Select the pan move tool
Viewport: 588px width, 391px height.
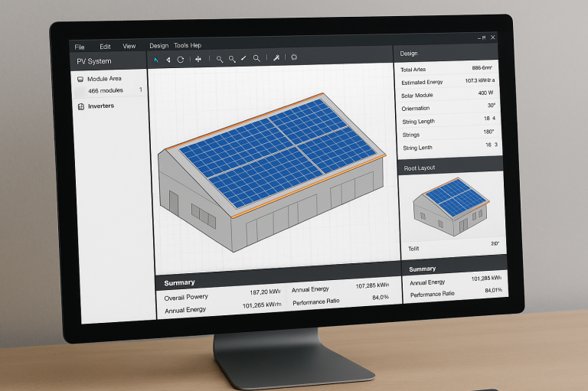pos(198,59)
